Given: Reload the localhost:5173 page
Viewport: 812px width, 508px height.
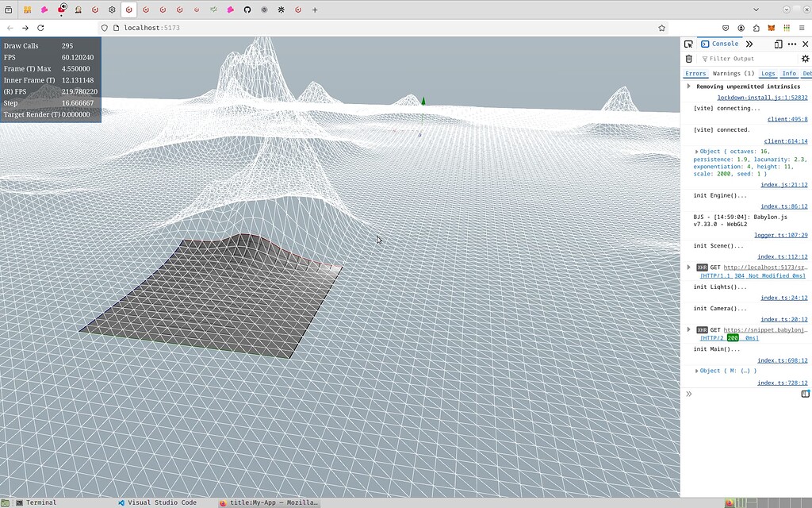Looking at the screenshot, I should (40, 27).
